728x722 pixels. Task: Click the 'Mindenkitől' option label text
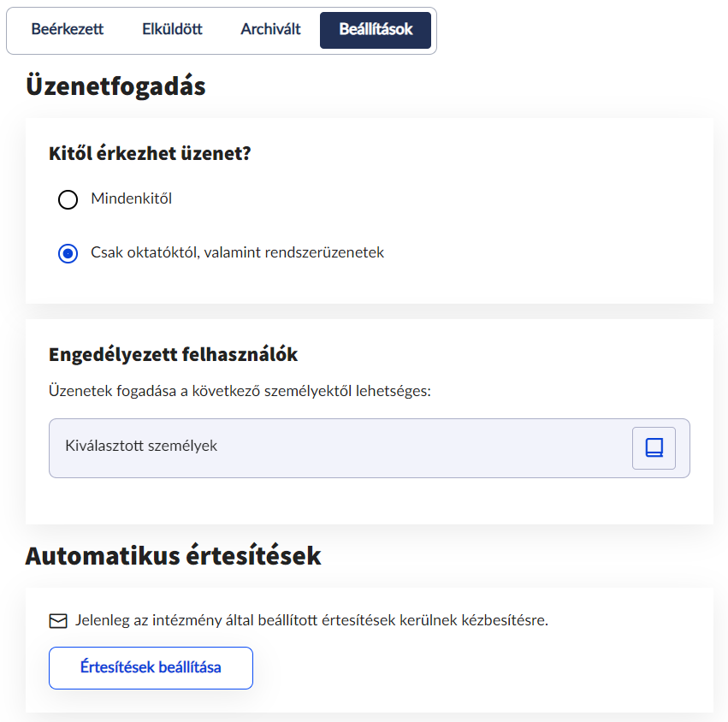point(132,199)
